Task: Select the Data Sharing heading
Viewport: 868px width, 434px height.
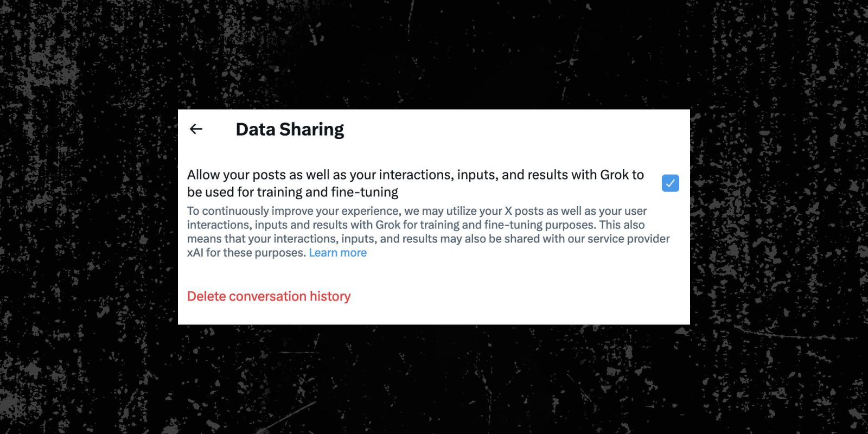Action: click(x=290, y=130)
